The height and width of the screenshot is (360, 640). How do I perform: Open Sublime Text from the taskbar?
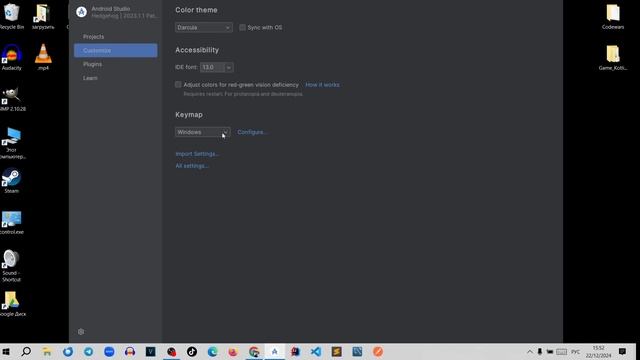(x=337, y=351)
